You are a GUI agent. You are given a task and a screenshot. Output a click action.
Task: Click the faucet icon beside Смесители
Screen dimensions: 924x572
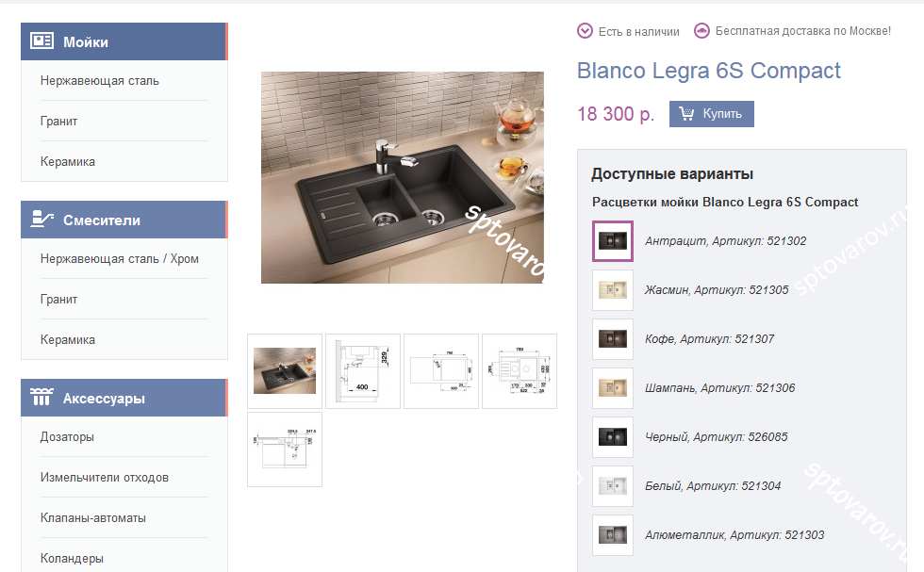(x=41, y=220)
